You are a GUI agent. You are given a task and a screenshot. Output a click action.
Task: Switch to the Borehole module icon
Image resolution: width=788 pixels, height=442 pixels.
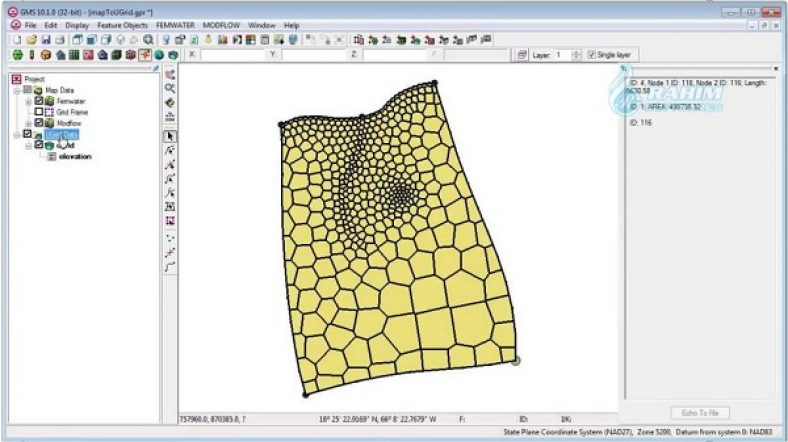pos(32,55)
